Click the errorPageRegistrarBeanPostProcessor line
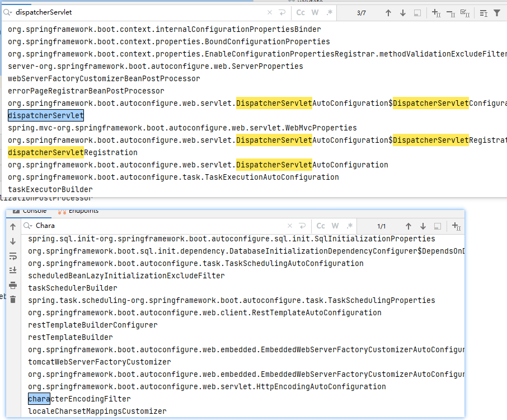 (x=86, y=91)
